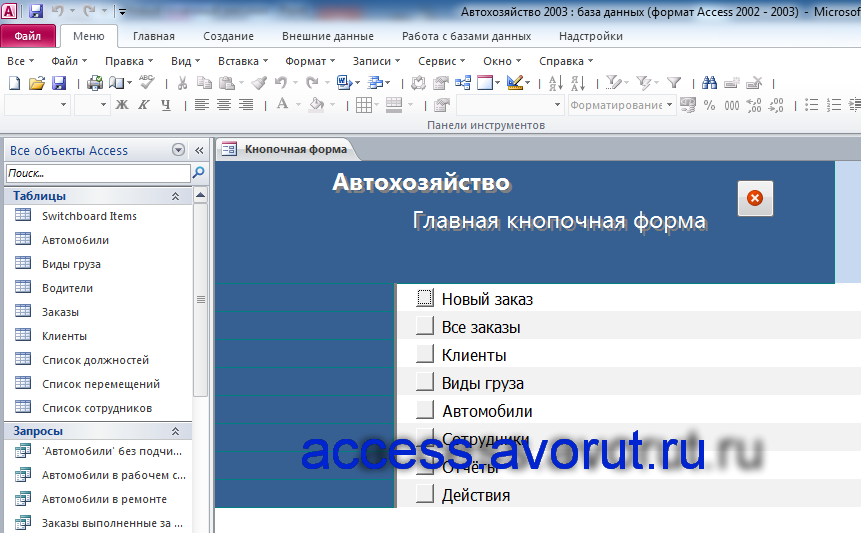This screenshot has width=861, height=533.
Task: Open the font color A dropdown
Action: click(x=298, y=104)
